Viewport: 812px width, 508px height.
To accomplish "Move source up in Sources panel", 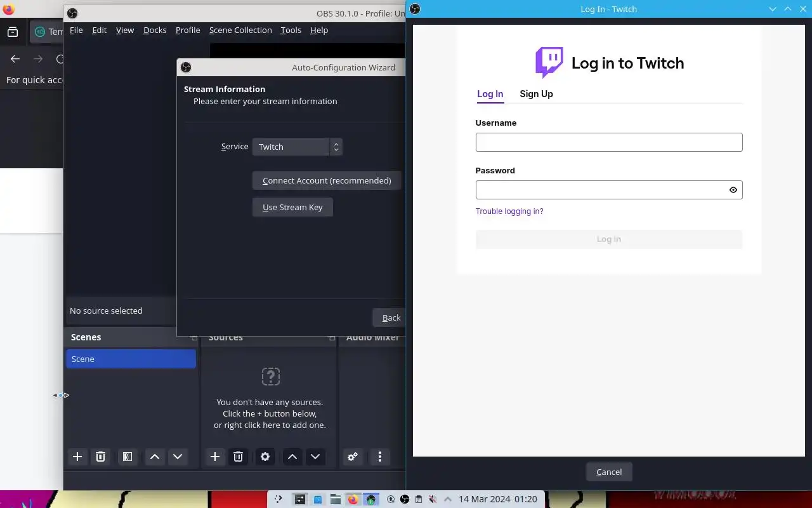I will tap(292, 457).
